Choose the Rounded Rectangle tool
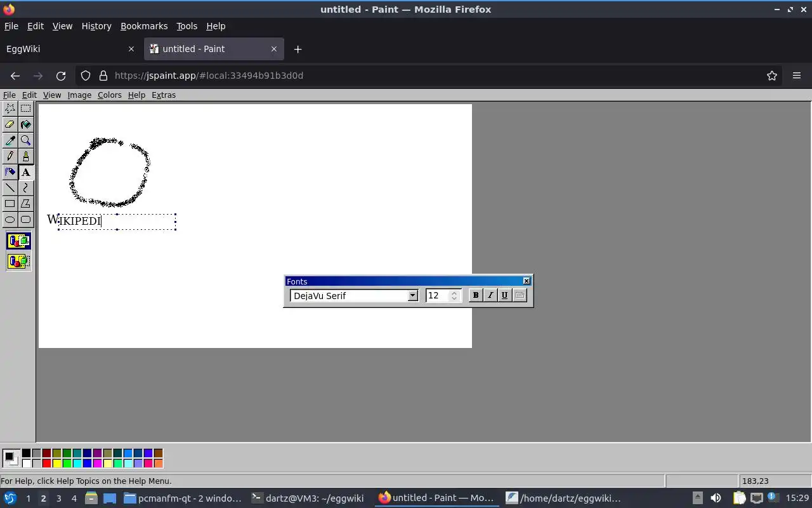The height and width of the screenshot is (508, 812). click(25, 220)
